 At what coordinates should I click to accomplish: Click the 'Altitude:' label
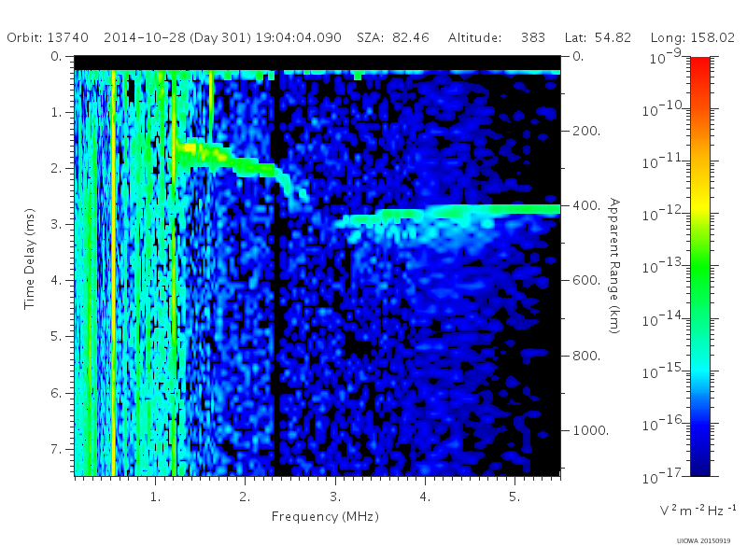pyautogui.click(x=474, y=37)
